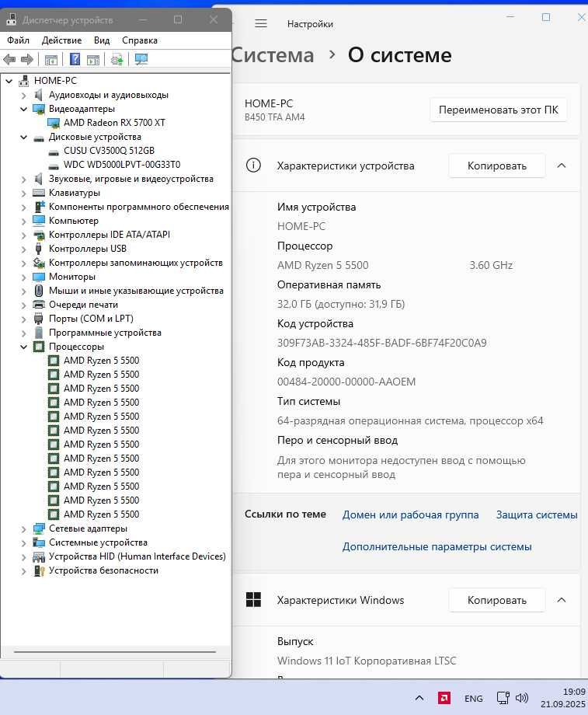
Task: Click the properties pane toolbar icon
Action: [x=93, y=59]
